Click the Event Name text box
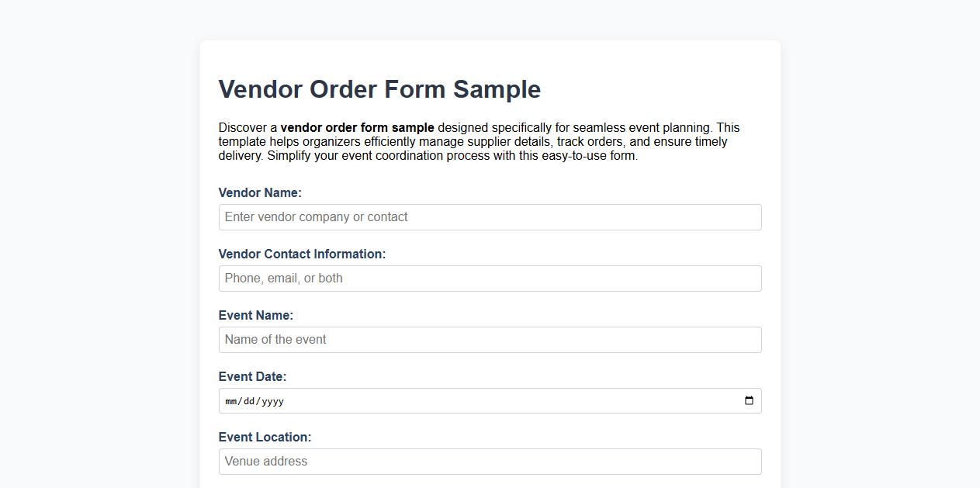The height and width of the screenshot is (488, 980). (x=489, y=339)
